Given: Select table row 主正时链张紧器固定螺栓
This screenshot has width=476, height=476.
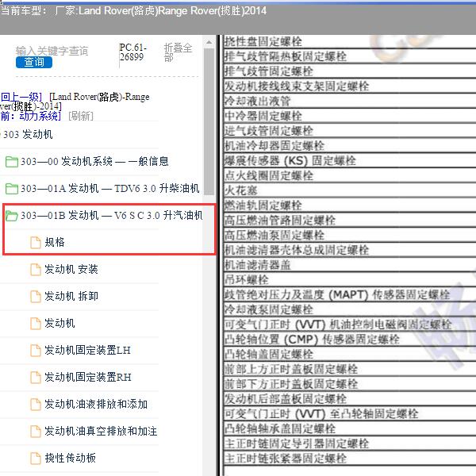Looking at the screenshot, I should click(x=349, y=458).
